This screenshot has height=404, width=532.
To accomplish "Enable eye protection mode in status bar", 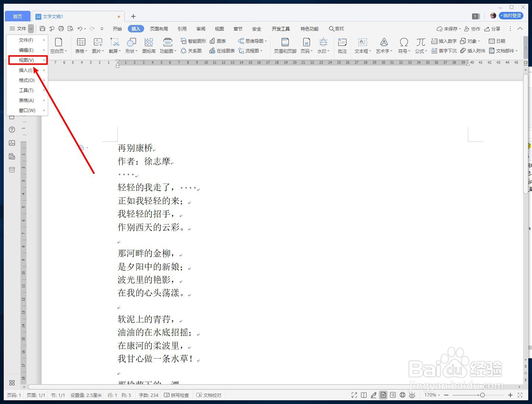I will [x=412, y=395].
